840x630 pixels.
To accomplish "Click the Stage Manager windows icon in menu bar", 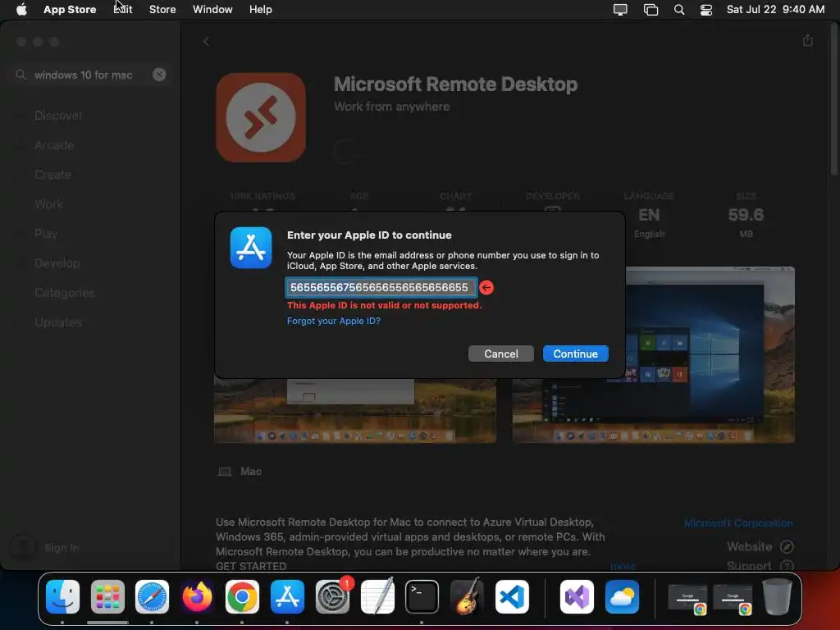I will [x=651, y=9].
